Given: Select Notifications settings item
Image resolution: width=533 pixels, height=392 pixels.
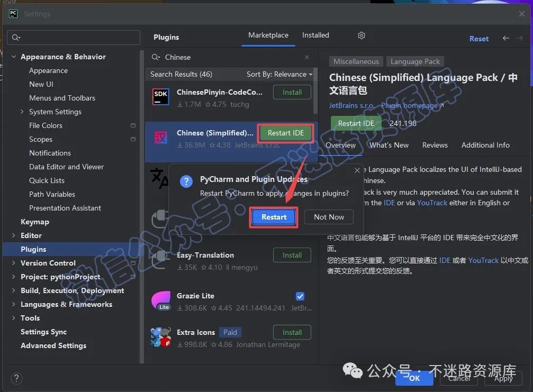Looking at the screenshot, I should pos(50,153).
